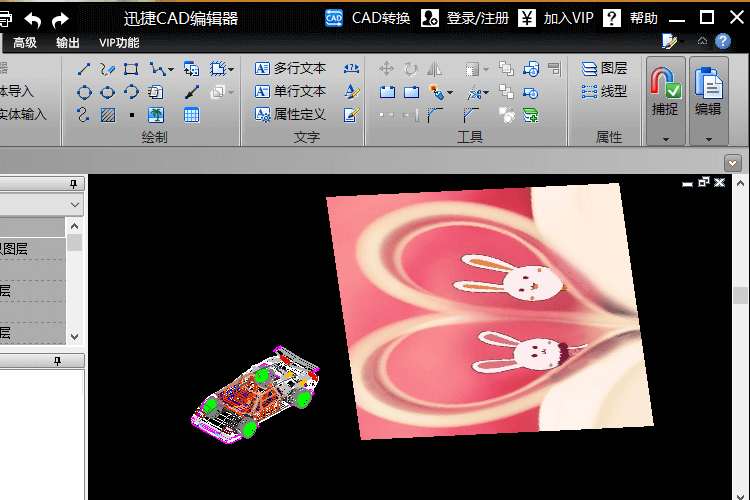Click the green plus layer add icon
The width and height of the screenshot is (750, 500).
531,115
